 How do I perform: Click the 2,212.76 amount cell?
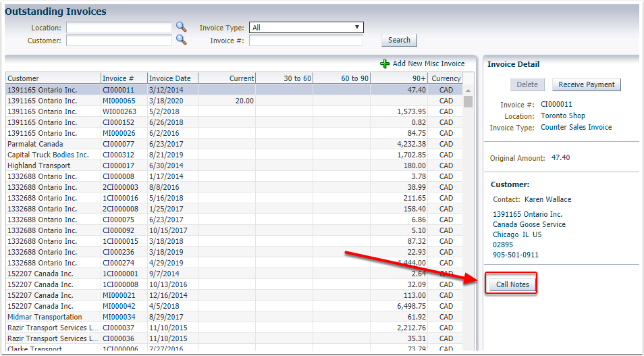tap(399, 328)
